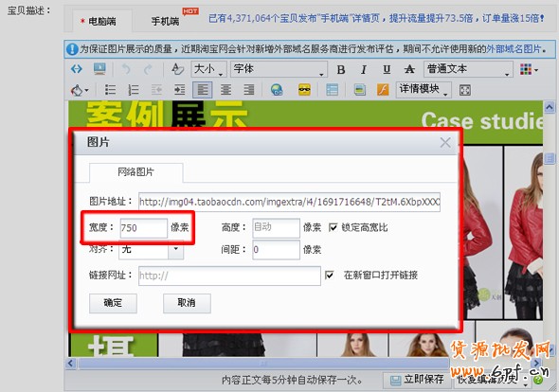
Task: Click the 宽度 width input field
Action: click(x=144, y=227)
